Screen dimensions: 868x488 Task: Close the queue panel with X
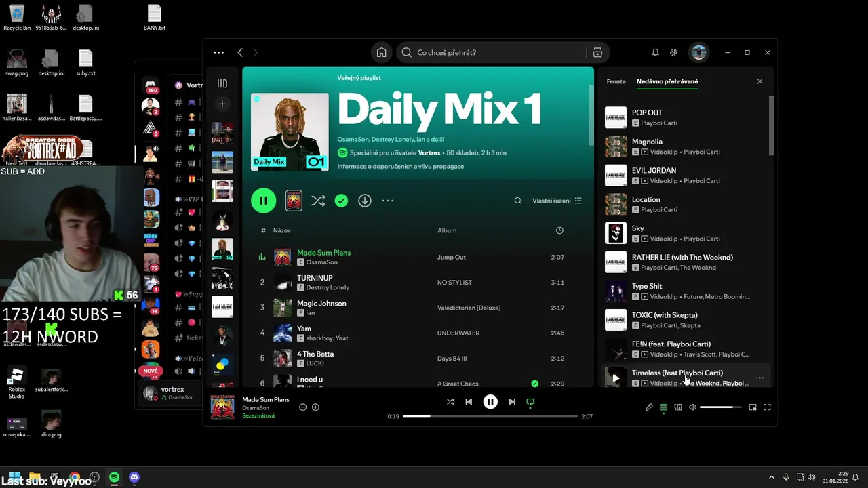(759, 81)
